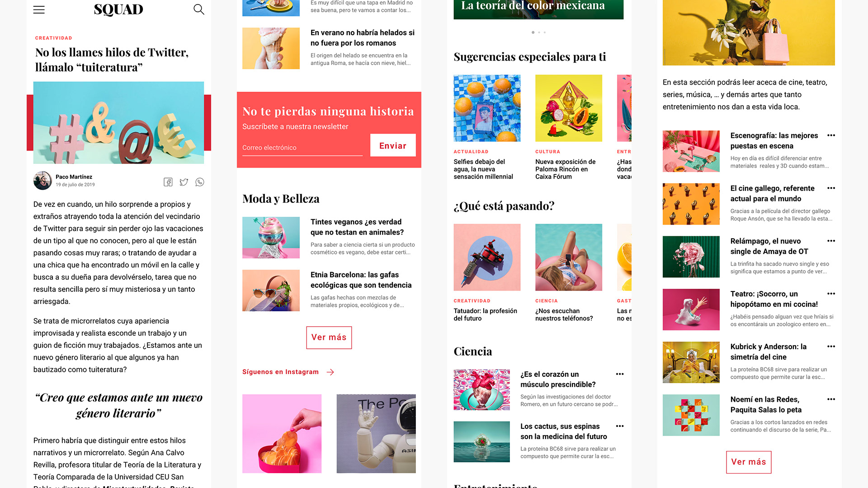Share the article on Facebook
This screenshot has height=488, width=868.
(x=168, y=182)
